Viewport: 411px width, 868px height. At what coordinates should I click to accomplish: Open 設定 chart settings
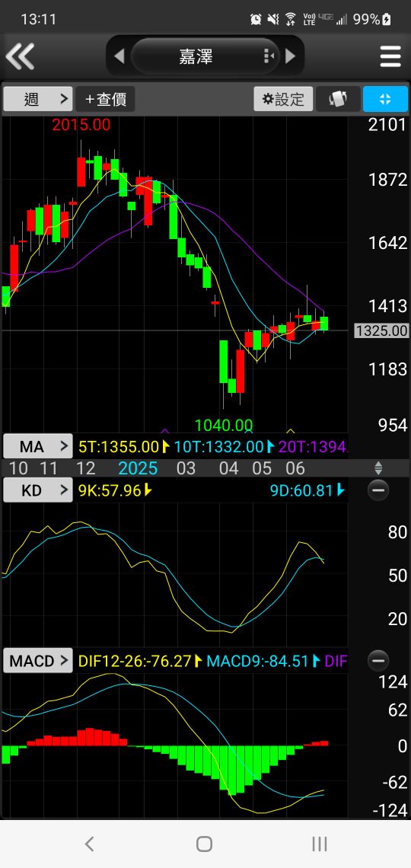tap(283, 99)
